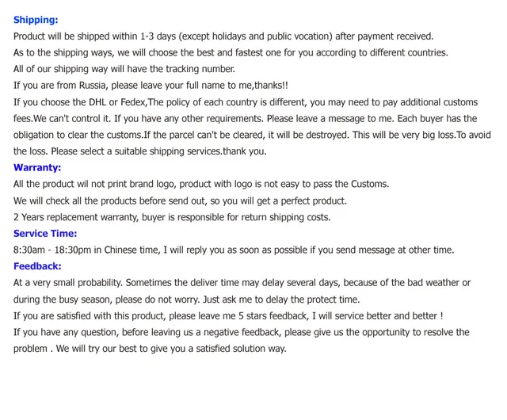Screen dimensions: 507x420
Task: Click the 'satisfied solution way' final line
Action: click(150, 349)
